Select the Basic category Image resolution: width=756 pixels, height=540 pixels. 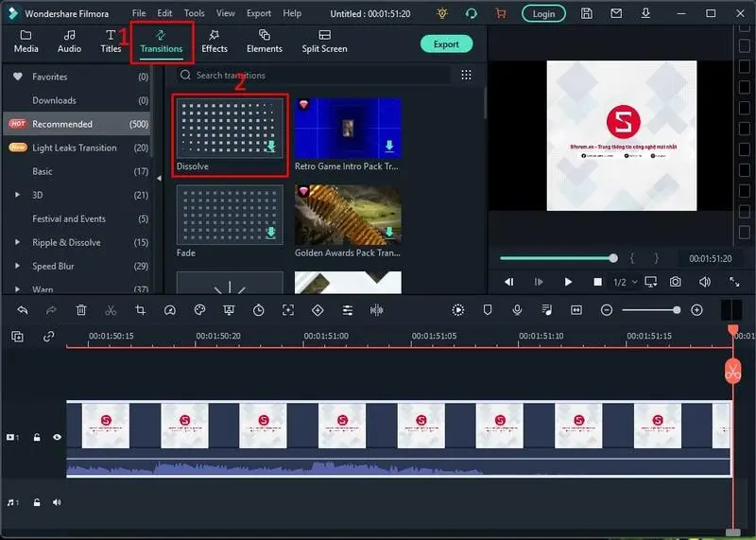77,171
